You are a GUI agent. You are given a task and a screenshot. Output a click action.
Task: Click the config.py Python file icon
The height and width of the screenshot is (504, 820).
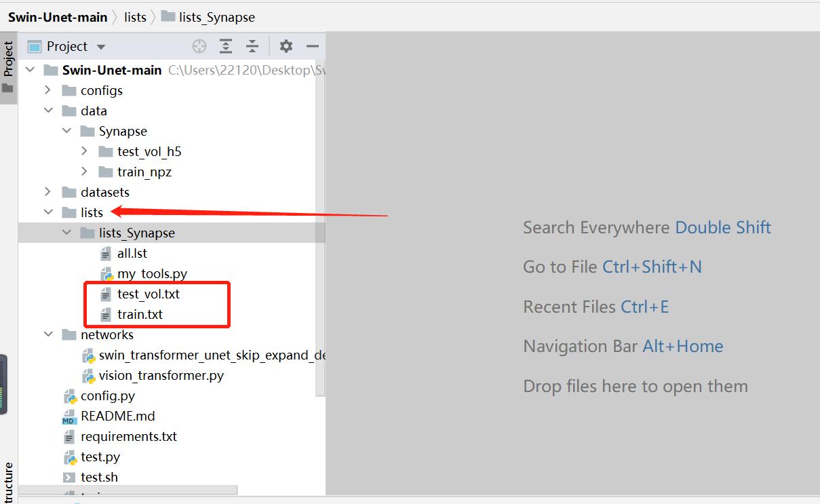[70, 396]
